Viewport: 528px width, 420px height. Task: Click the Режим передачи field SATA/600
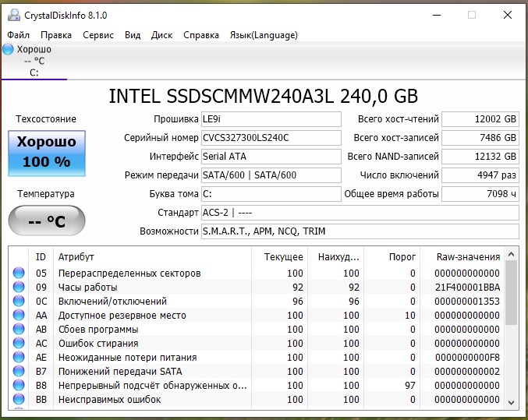[x=271, y=175]
